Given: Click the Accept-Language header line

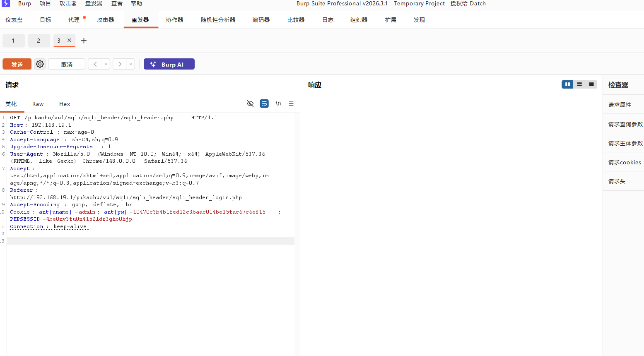Looking at the screenshot, I should click(64, 140).
